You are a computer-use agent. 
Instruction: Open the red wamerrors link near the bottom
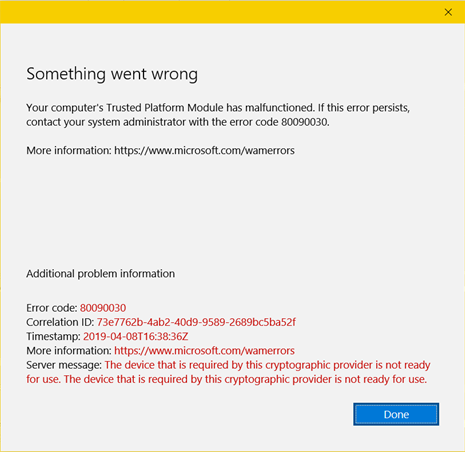(x=204, y=351)
